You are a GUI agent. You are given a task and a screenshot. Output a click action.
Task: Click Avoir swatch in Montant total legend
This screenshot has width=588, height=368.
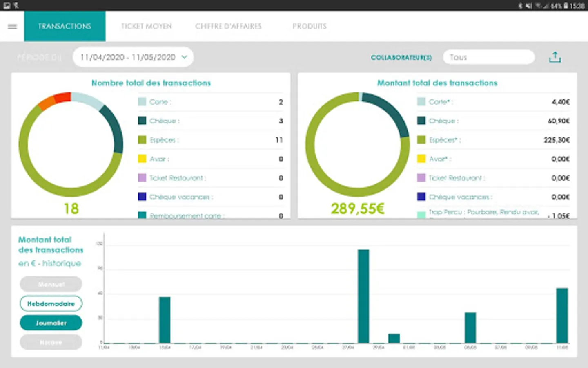tap(421, 159)
